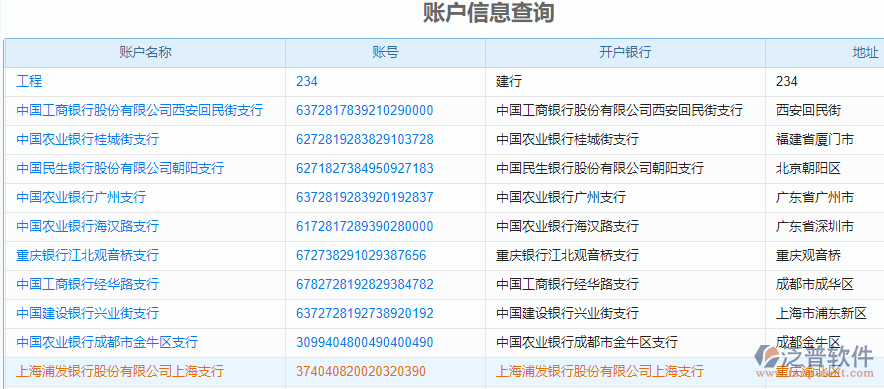Open 中国农业银行成都市金牛区支行 account name link
The height and width of the screenshot is (389, 884).
click(x=107, y=342)
